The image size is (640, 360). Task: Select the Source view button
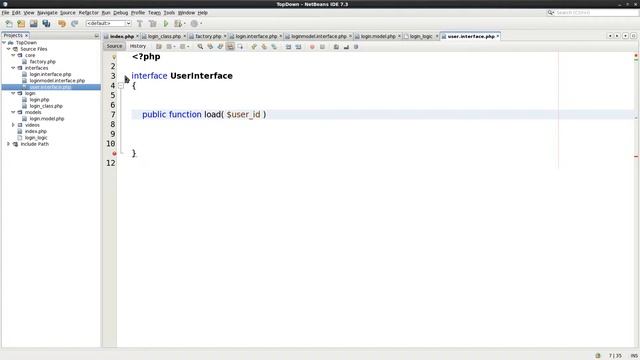point(114,47)
